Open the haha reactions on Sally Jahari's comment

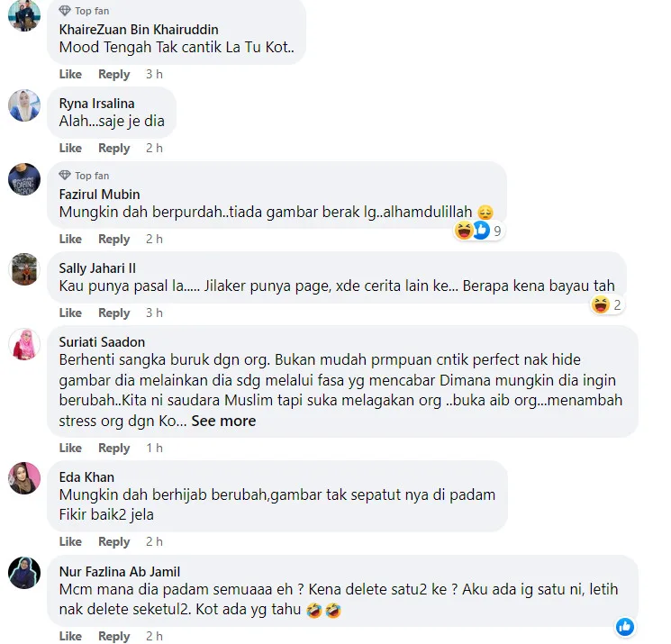point(601,305)
